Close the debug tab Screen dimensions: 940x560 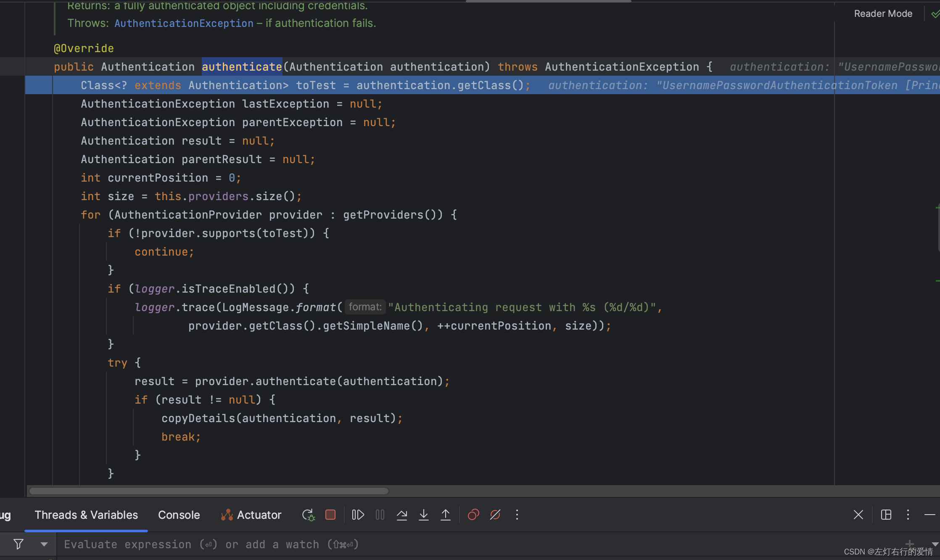(x=858, y=515)
